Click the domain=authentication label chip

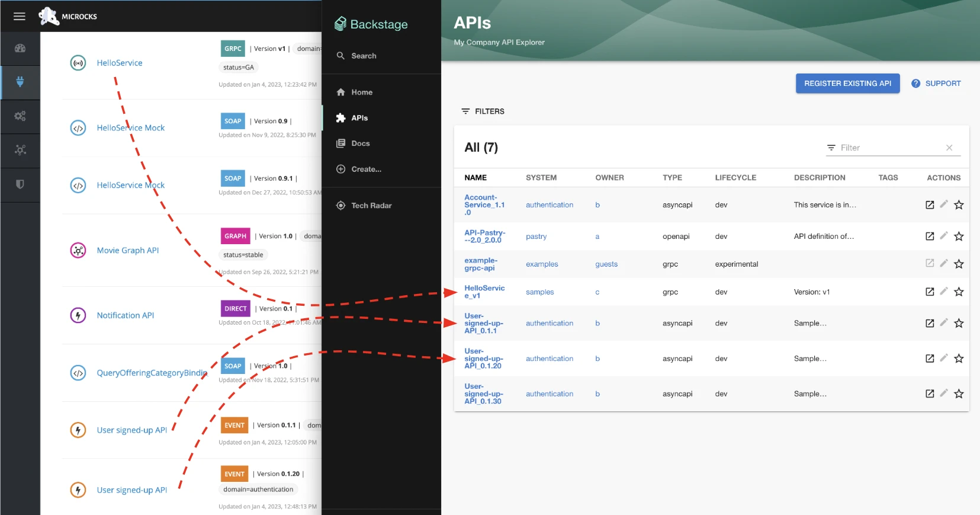[258, 490]
